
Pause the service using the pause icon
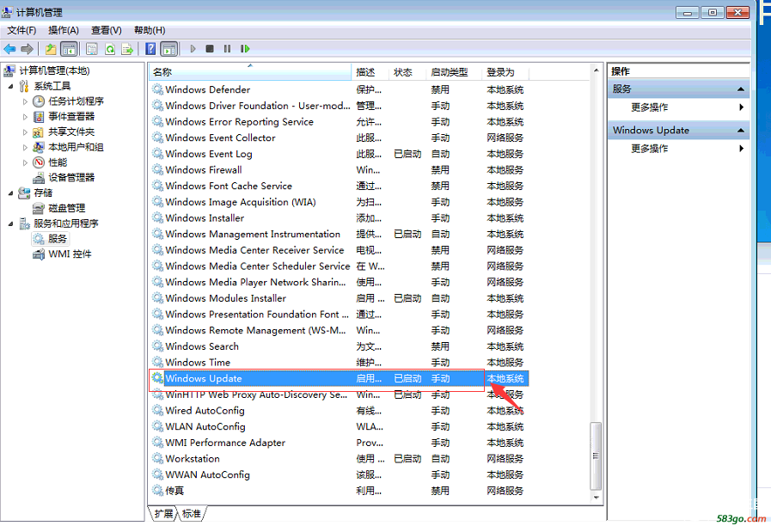pyautogui.click(x=227, y=49)
